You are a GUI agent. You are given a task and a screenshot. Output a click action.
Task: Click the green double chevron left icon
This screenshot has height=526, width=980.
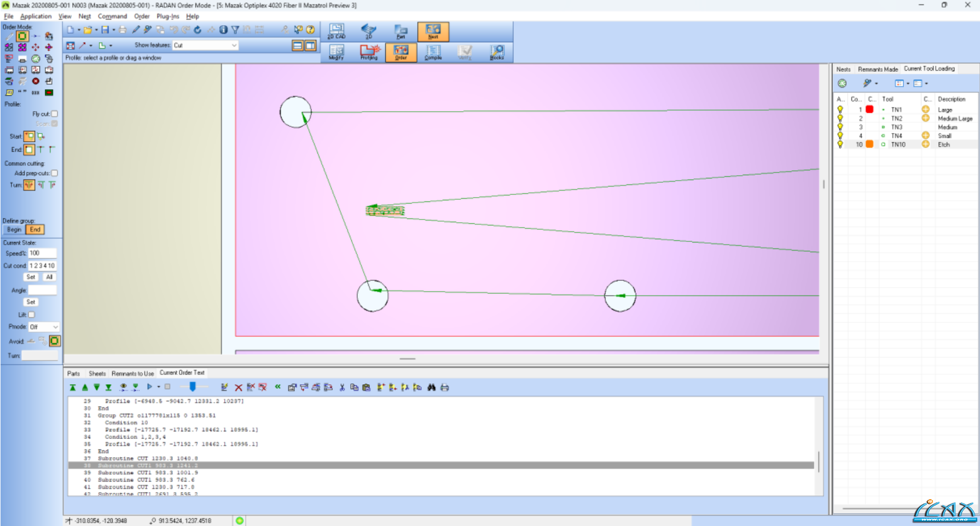(277, 387)
